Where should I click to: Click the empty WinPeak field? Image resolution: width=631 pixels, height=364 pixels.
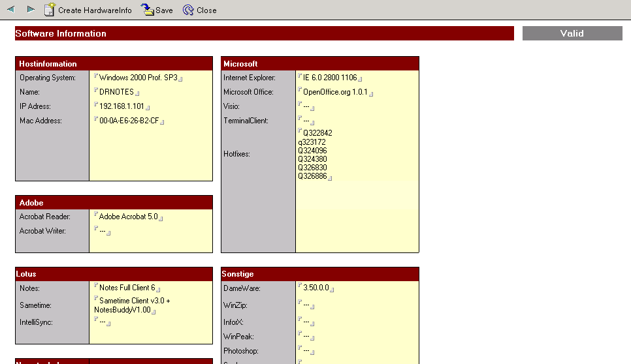click(x=306, y=337)
